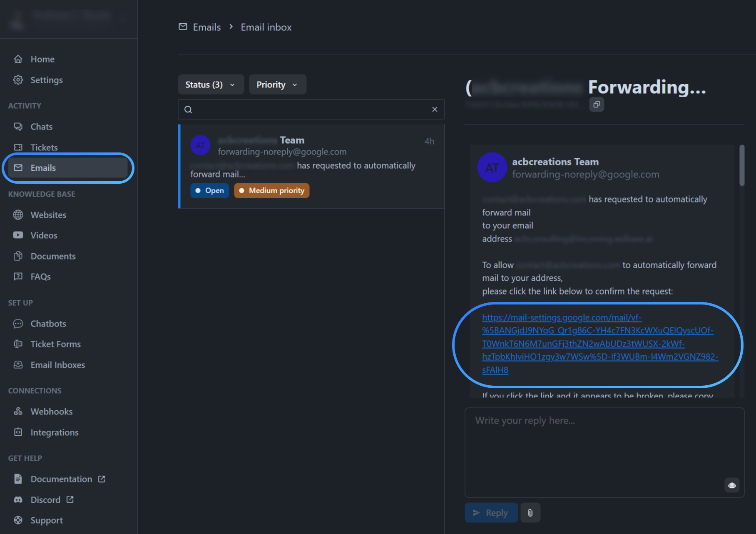Select the Tickets sidebar item
The height and width of the screenshot is (534, 756).
[44, 147]
